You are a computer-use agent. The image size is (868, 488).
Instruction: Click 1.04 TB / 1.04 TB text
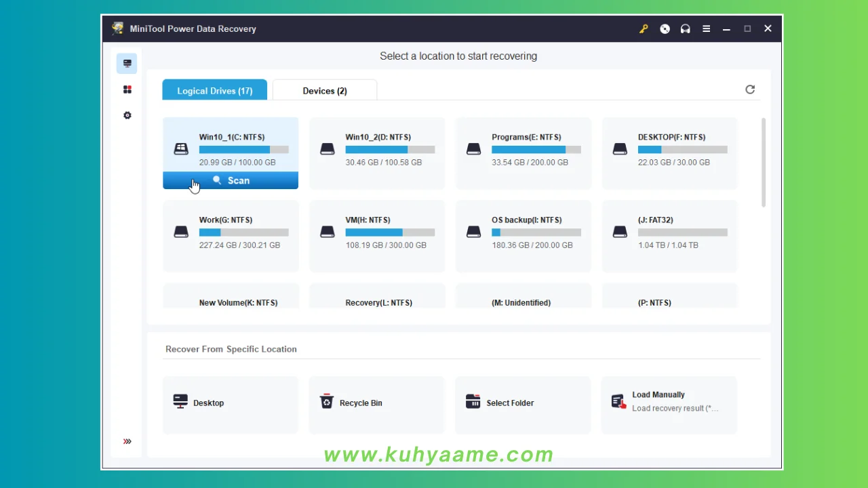(x=668, y=245)
